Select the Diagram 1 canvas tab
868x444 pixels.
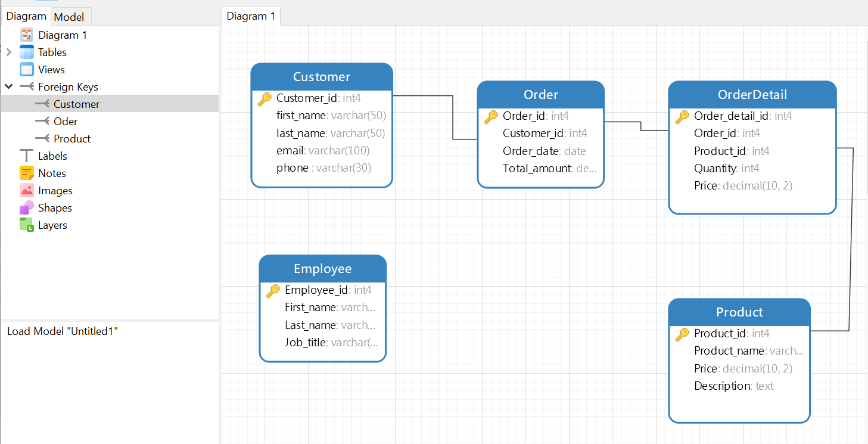(x=251, y=16)
